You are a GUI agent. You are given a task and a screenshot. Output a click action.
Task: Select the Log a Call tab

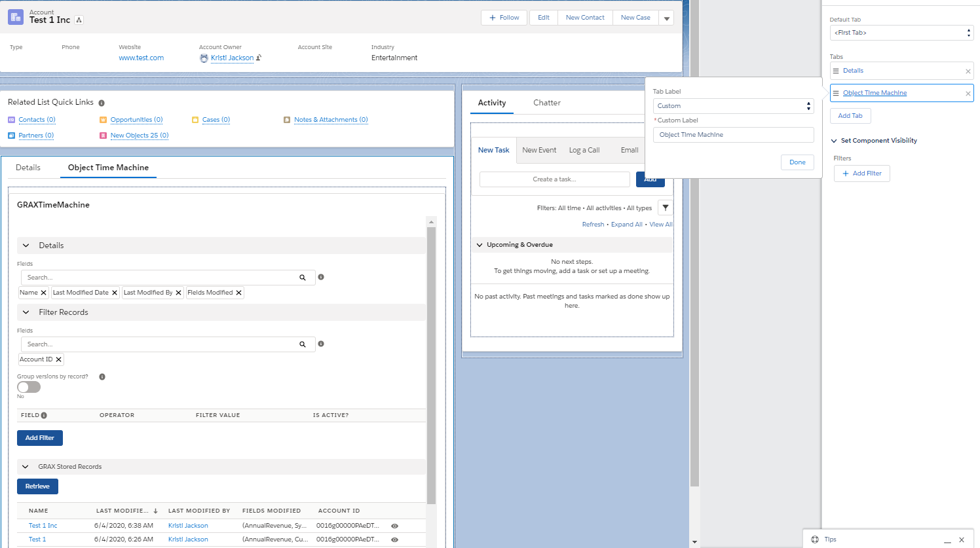(584, 150)
